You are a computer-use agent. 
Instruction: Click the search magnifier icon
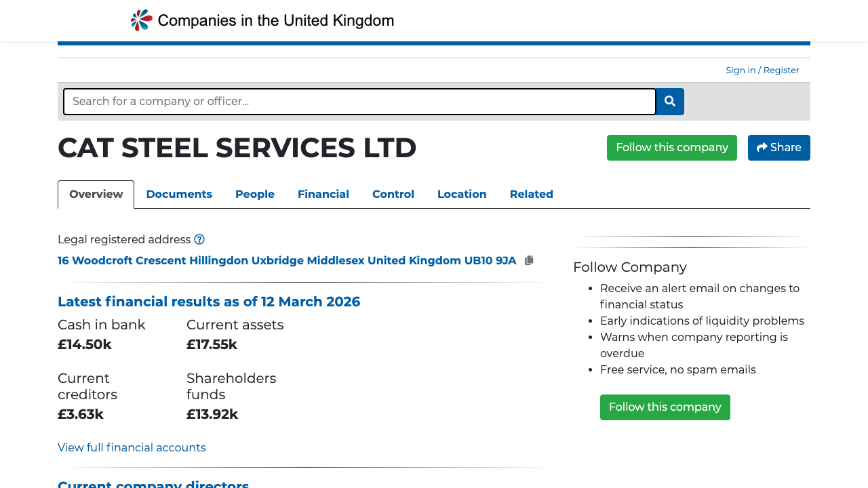(x=669, y=102)
